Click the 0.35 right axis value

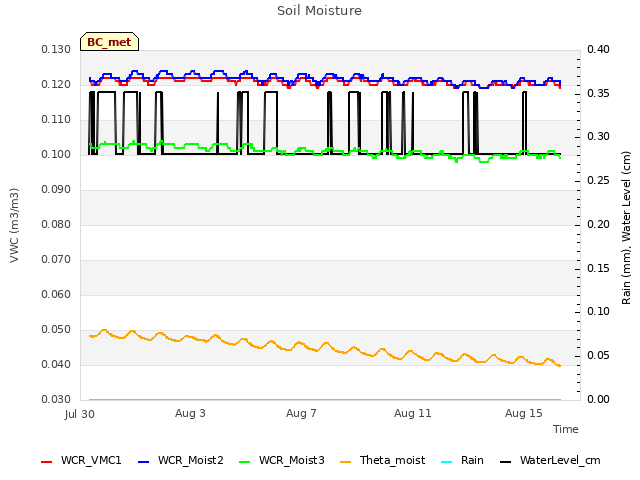[x=598, y=93]
